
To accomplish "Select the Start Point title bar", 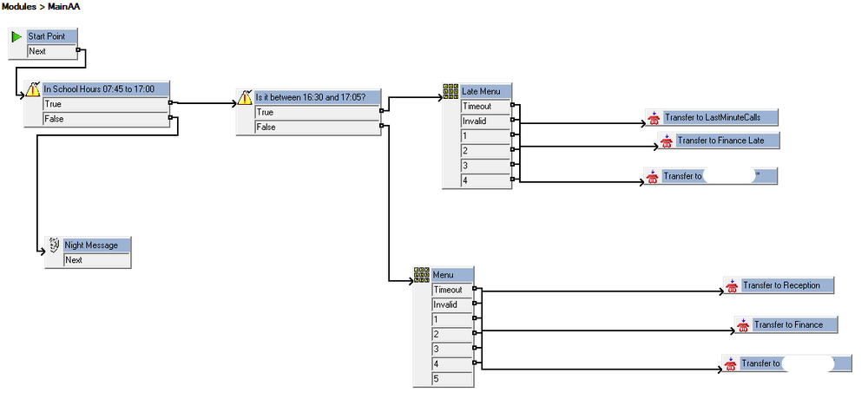I will pos(52,36).
